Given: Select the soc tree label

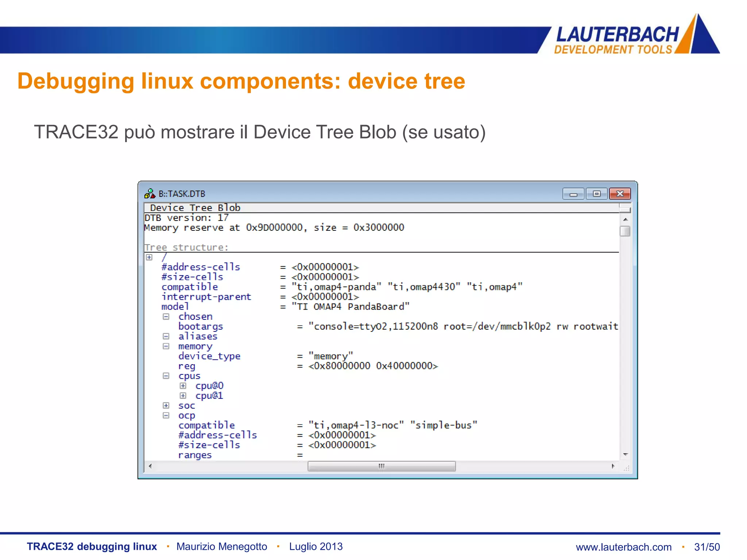Looking at the screenshot, I should tap(187, 405).
